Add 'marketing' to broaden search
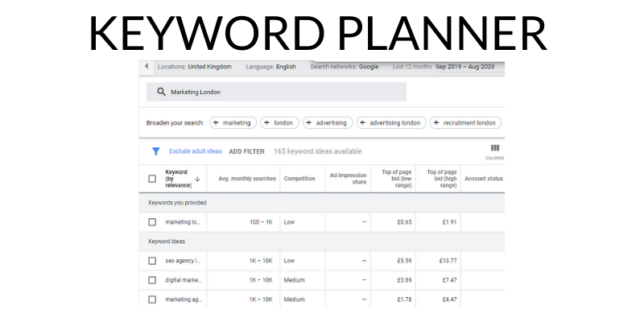Viewport: 644px width, 322px height. [x=233, y=123]
